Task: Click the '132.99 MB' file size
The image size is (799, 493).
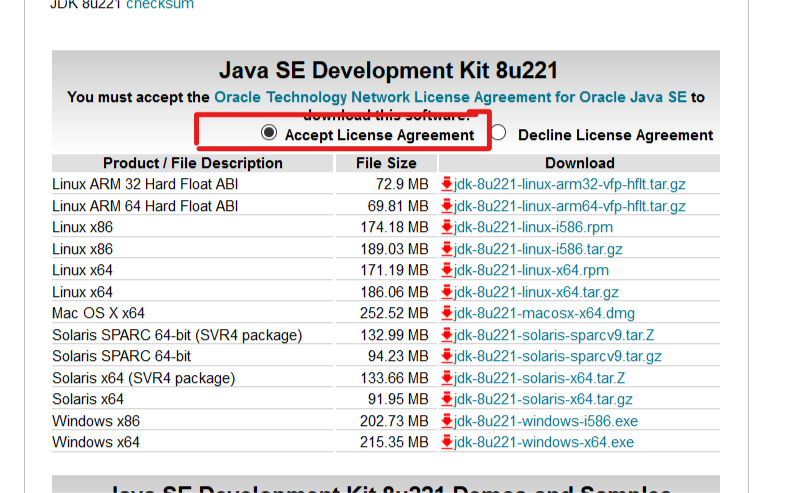Action: (394, 334)
